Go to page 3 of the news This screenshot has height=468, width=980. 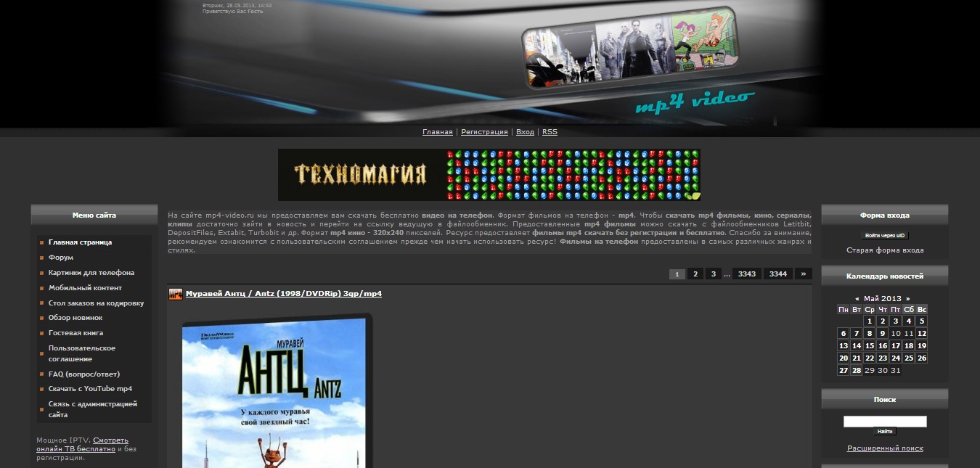pos(714,274)
